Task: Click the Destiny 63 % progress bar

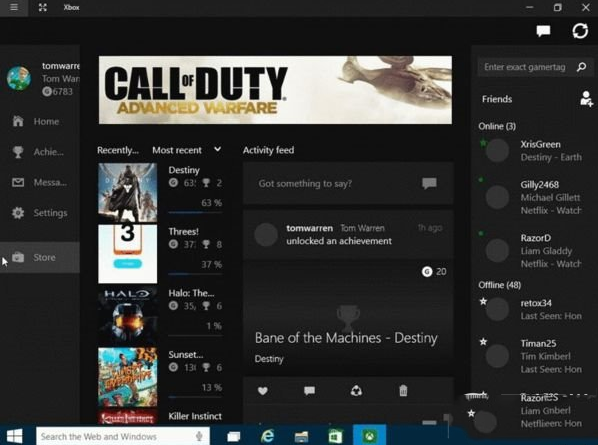Action: coord(195,212)
